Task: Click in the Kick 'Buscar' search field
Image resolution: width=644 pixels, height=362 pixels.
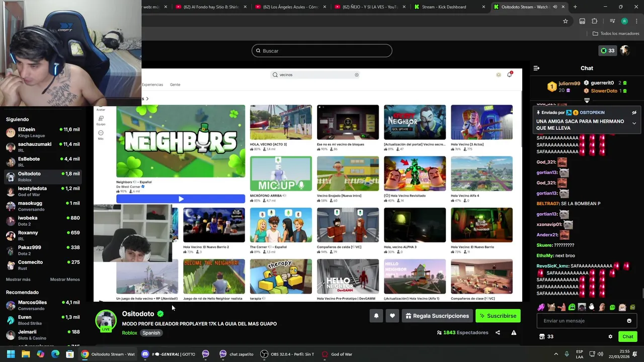Action: (322, 51)
